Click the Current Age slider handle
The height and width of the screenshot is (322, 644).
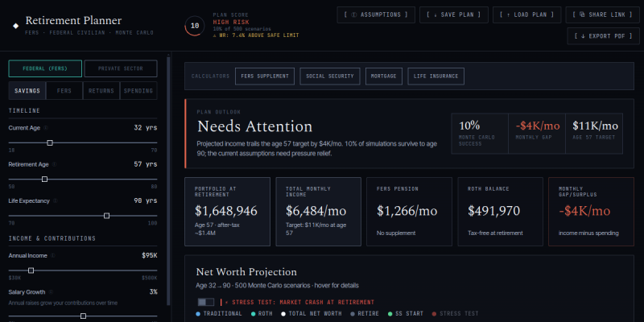pyautogui.click(x=50, y=143)
